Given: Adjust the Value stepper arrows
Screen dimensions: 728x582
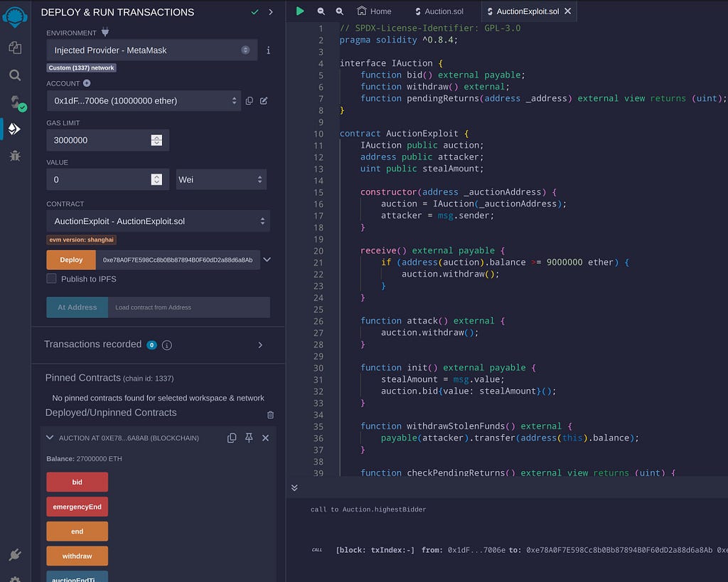Looking at the screenshot, I should point(156,179).
